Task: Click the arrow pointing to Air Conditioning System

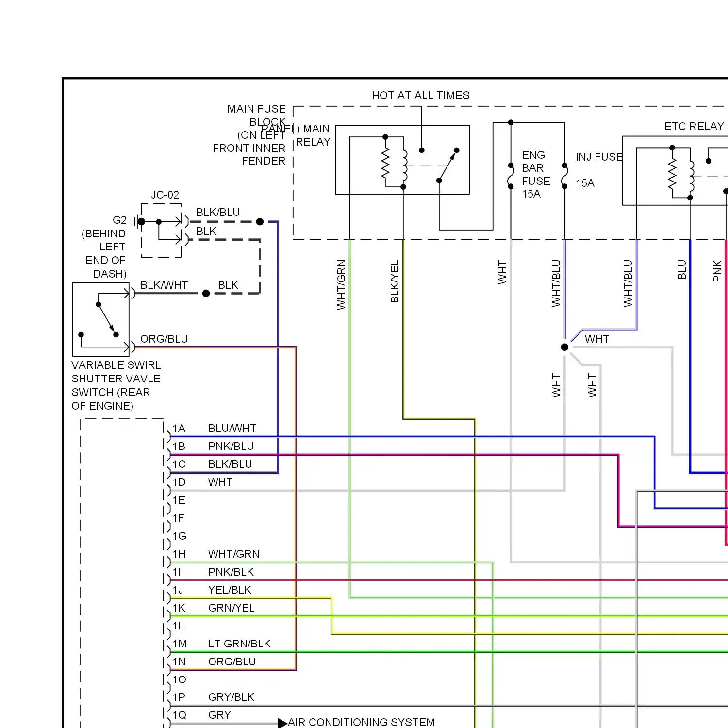Action: [282, 723]
